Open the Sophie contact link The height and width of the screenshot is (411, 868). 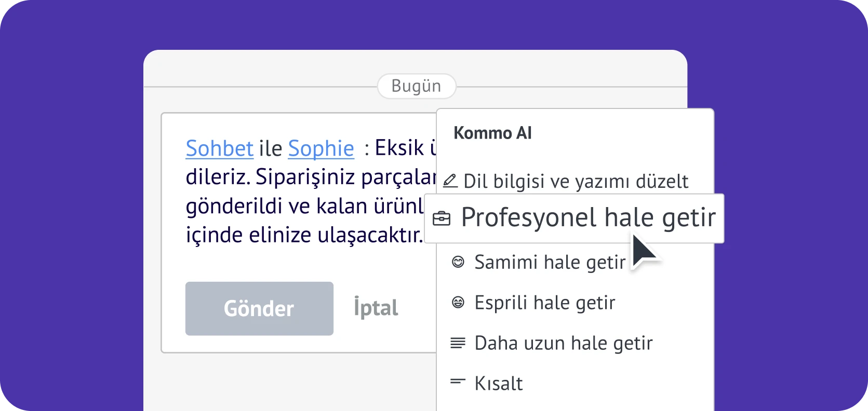(321, 148)
